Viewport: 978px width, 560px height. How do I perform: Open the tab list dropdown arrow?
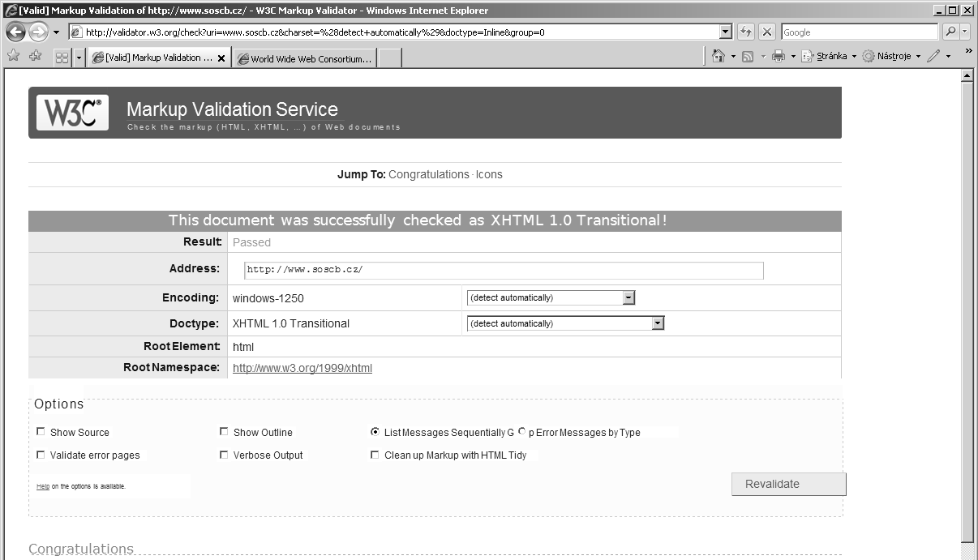(79, 58)
